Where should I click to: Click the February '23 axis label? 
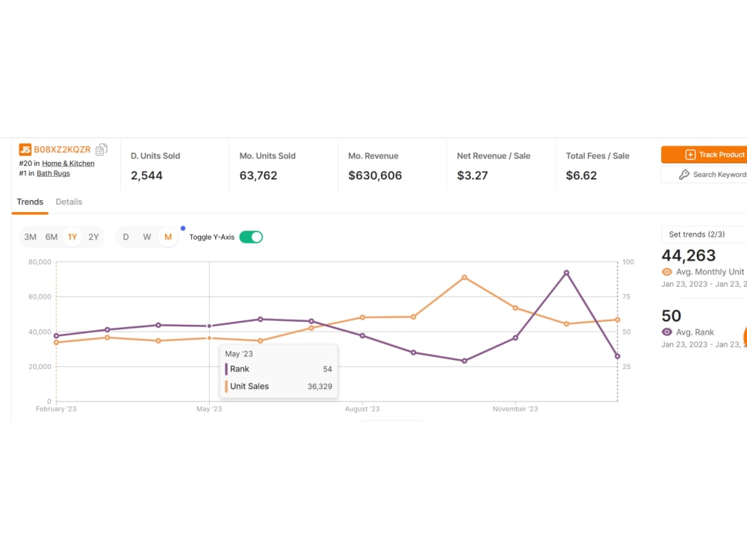click(x=56, y=409)
